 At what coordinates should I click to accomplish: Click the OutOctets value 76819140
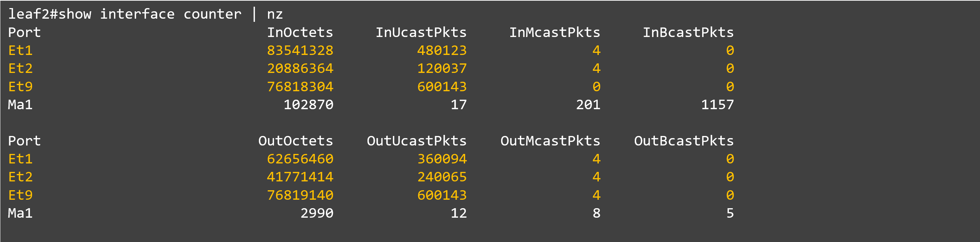pyautogui.click(x=300, y=195)
